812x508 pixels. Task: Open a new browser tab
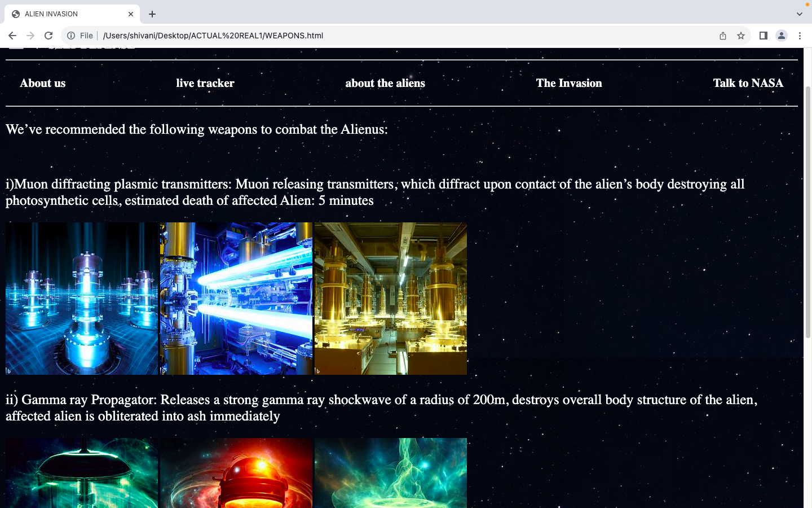[x=152, y=14]
